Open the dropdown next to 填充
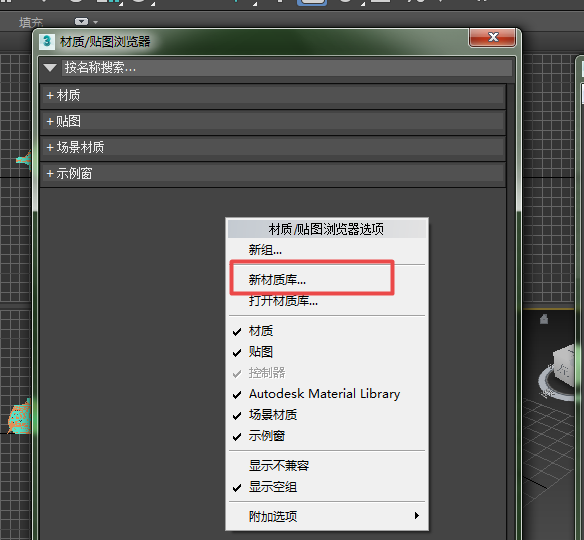This screenshot has height=540, width=584. 86,22
